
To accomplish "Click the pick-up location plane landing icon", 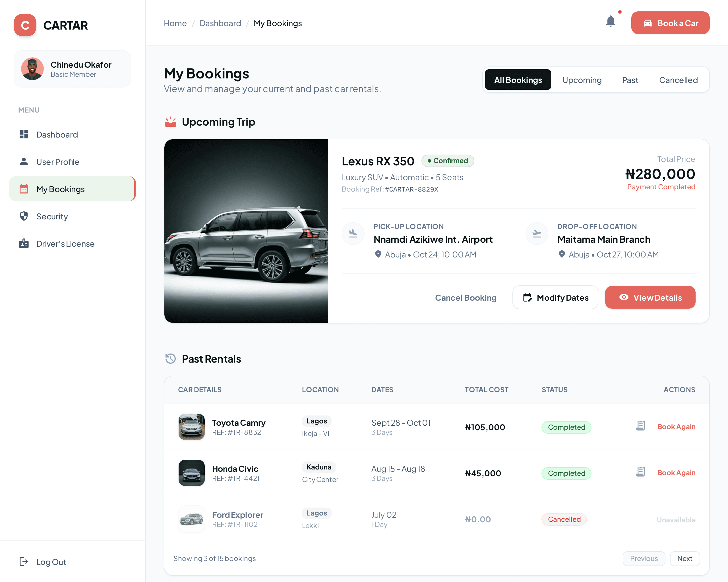I will click(x=353, y=233).
